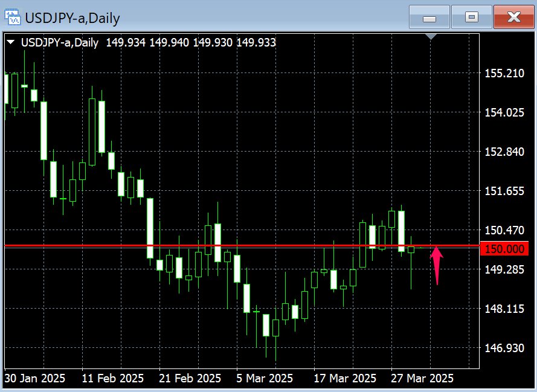
Task: Click the 146.930 price scale value
Action: click(x=504, y=348)
